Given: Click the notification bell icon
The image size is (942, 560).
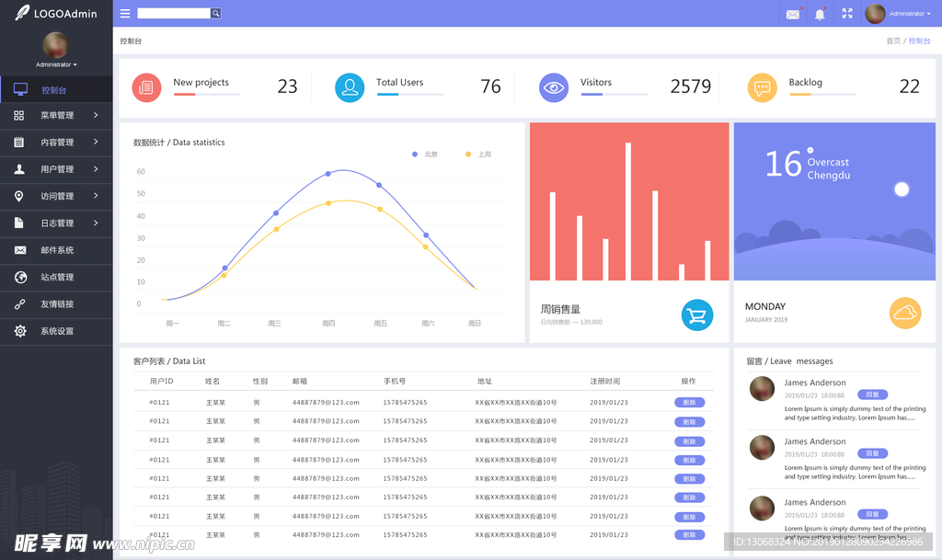Looking at the screenshot, I should [819, 13].
